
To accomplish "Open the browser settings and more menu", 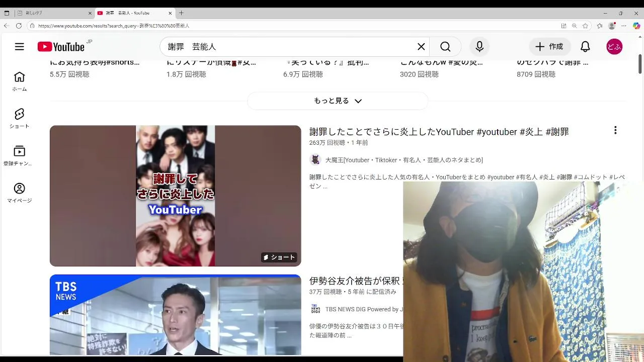I will click(x=624, y=26).
